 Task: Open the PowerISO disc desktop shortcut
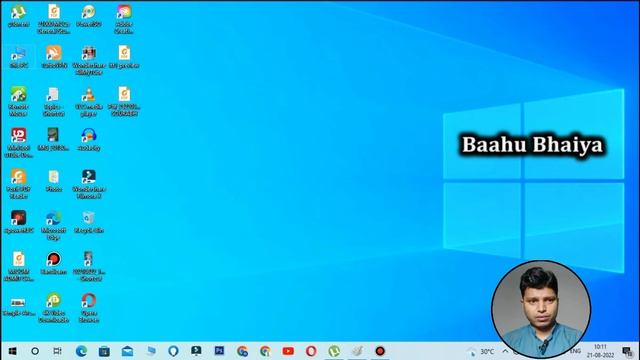pos(89,16)
